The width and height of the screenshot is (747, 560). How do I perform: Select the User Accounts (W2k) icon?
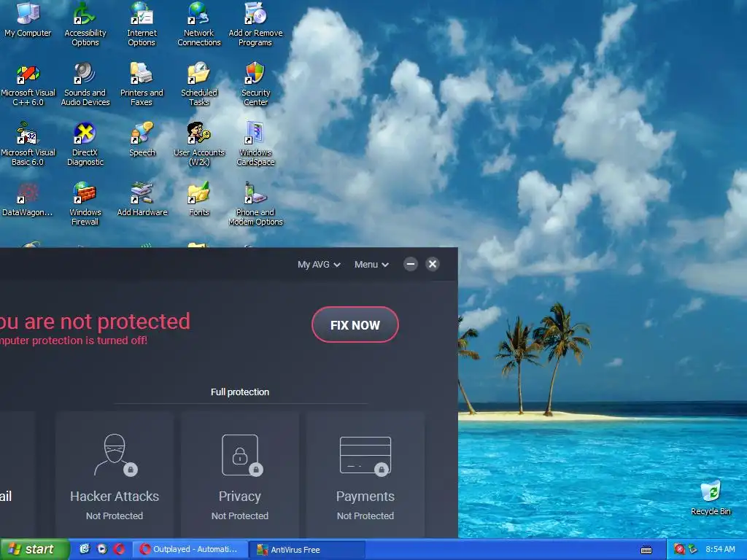coord(198,145)
